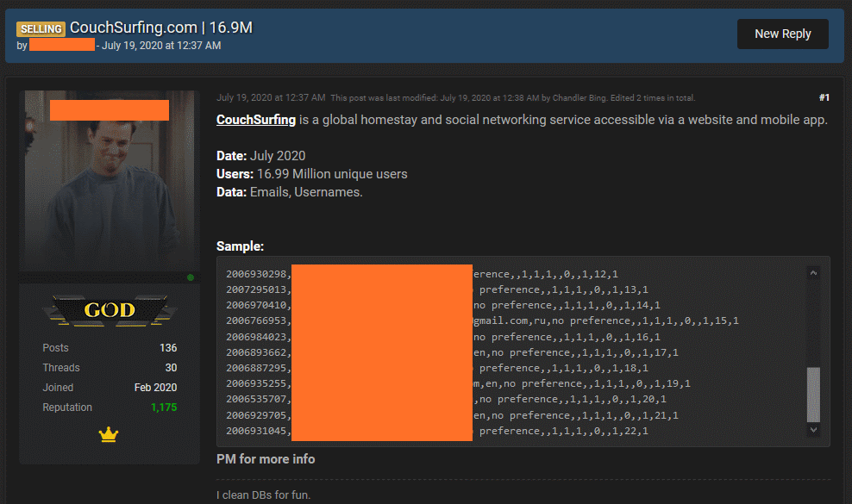The height and width of the screenshot is (504, 852).
Task: Click the GOD rank badge
Action: pyautogui.click(x=109, y=310)
